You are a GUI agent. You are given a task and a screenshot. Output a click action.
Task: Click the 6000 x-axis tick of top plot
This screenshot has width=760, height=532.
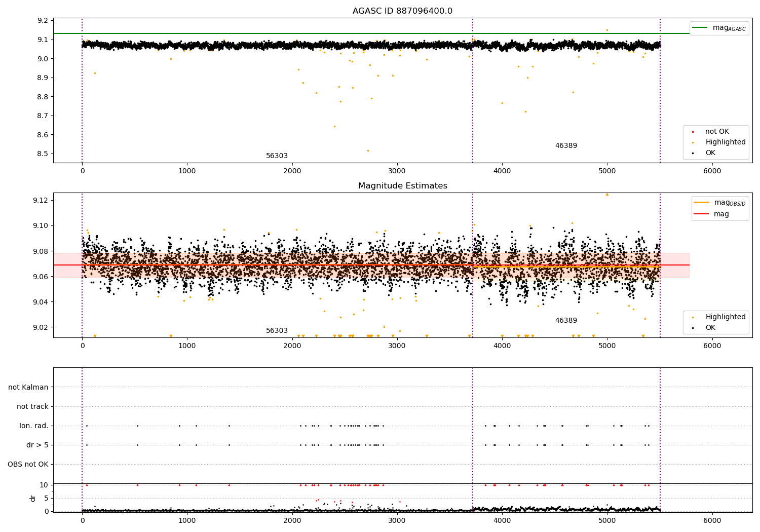pos(712,171)
